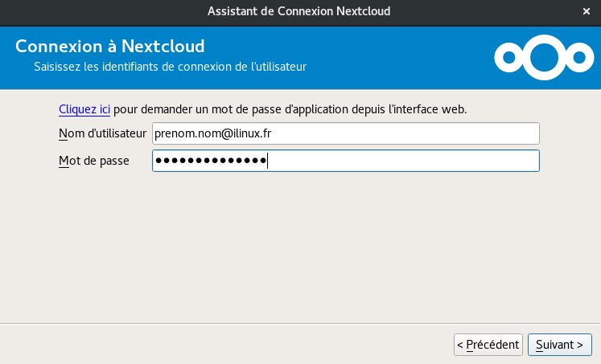Click the window title 'Assistant de Connexion Nextcloud'
The image size is (601, 364).
[x=300, y=11]
